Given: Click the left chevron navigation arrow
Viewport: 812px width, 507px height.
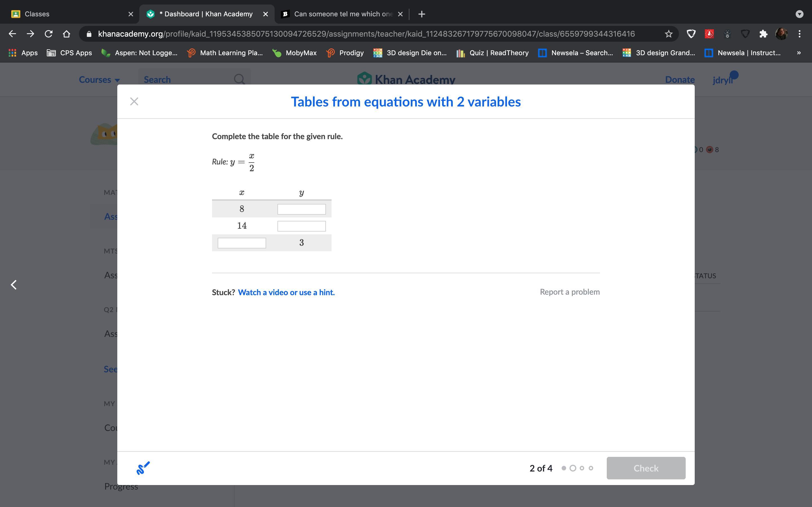Looking at the screenshot, I should 14,285.
